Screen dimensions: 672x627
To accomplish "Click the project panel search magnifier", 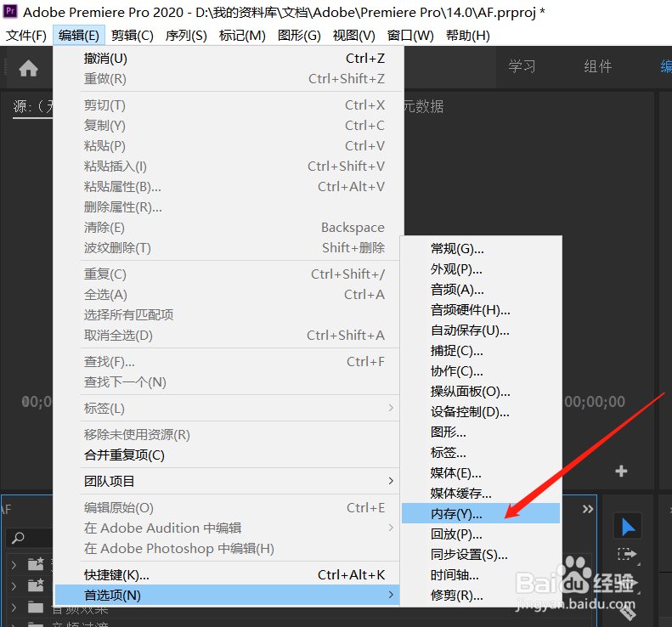I will point(18,538).
